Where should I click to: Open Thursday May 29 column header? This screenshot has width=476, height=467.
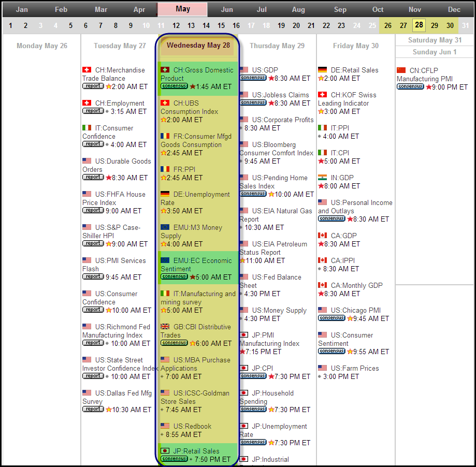coord(277,46)
